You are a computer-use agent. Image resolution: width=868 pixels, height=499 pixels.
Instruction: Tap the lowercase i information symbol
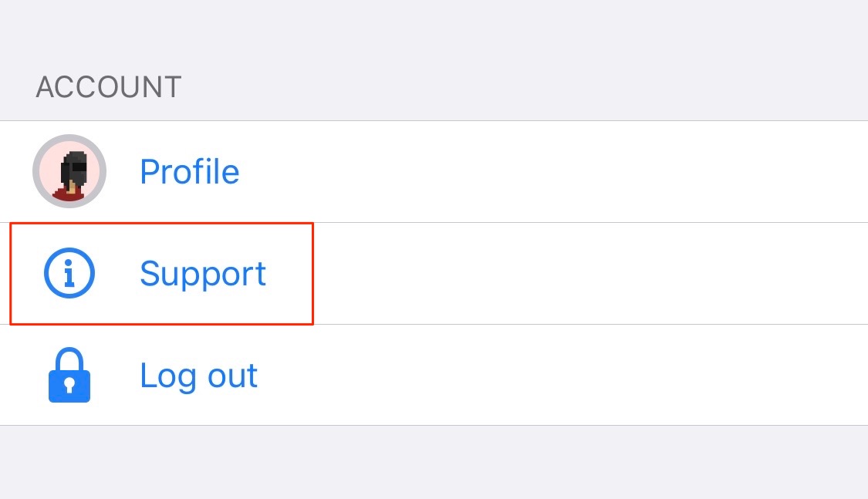click(x=69, y=274)
